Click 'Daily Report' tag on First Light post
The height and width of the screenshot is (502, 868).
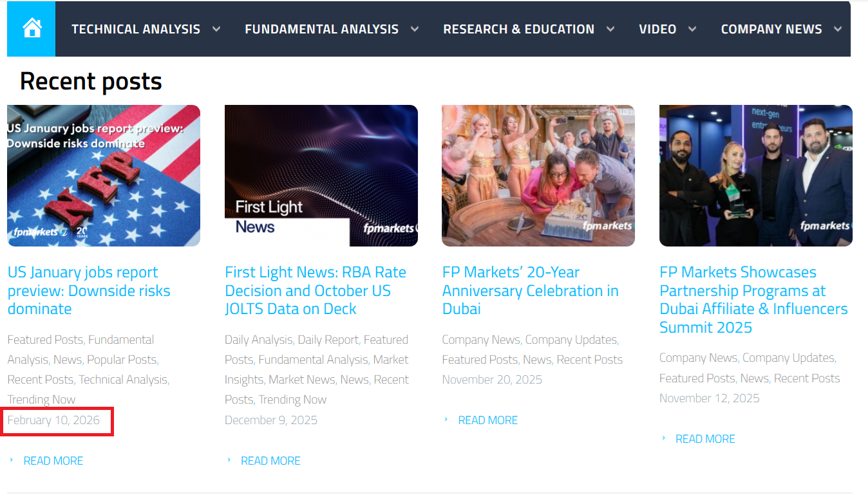click(x=328, y=340)
